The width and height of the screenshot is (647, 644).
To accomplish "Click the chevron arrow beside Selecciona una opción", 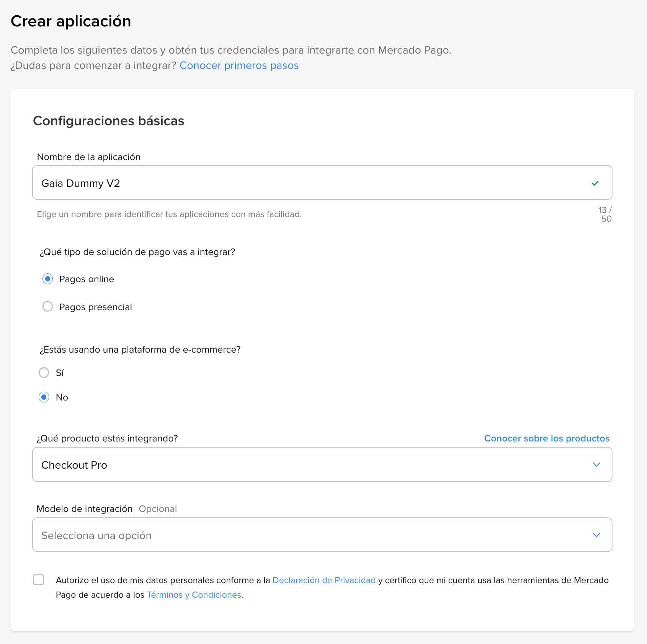I will 596,535.
